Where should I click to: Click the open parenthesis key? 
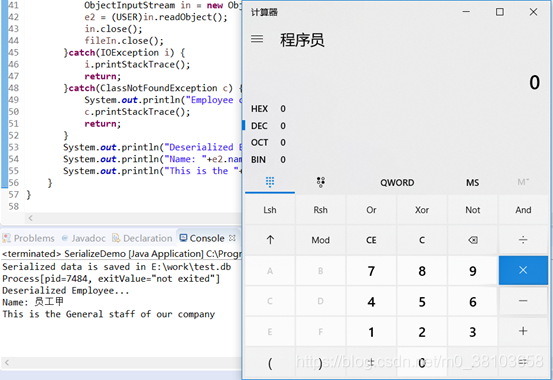tap(270, 362)
